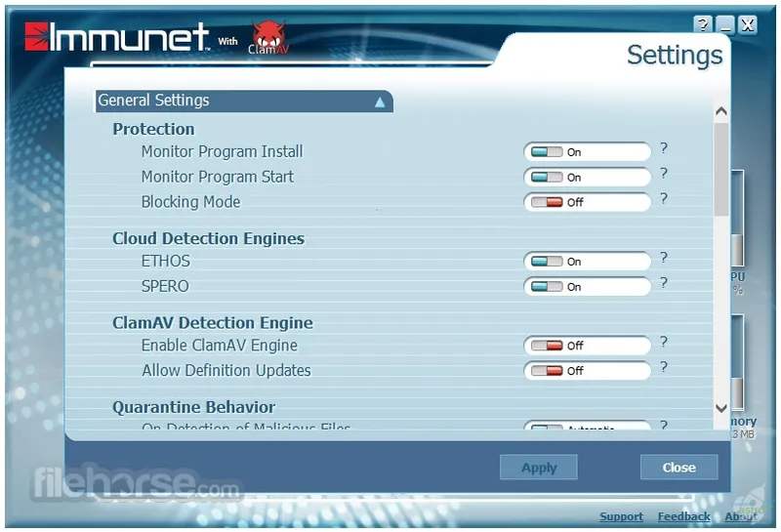This screenshot has height=532, width=781.
Task: Click the Quarantine Behavior heading
Action: [193, 407]
